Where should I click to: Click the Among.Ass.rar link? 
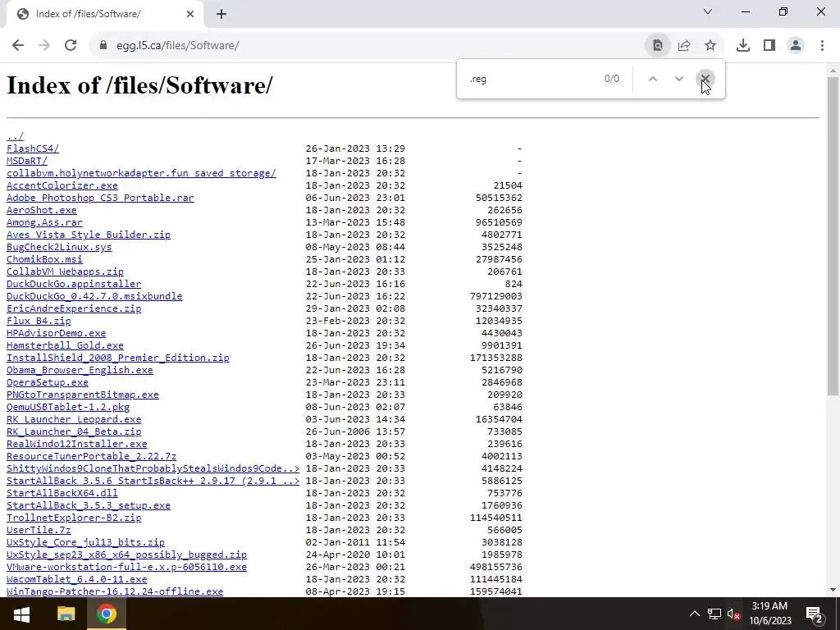(x=44, y=222)
